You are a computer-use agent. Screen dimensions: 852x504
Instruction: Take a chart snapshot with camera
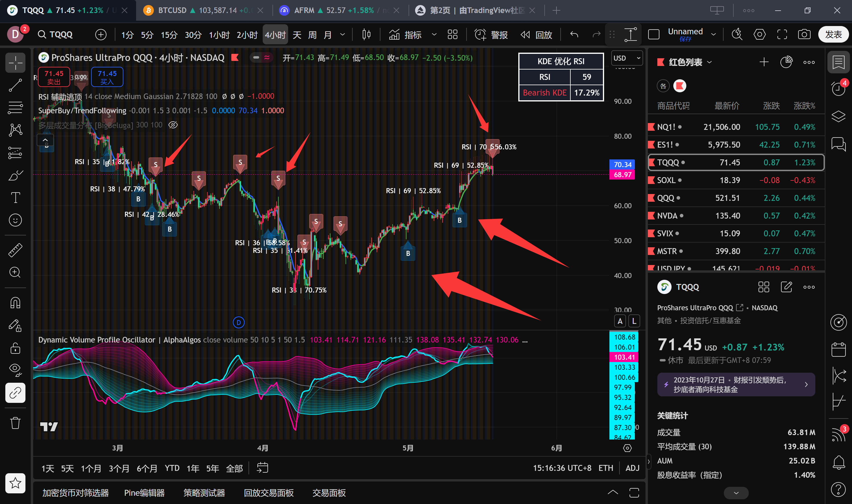pos(804,34)
